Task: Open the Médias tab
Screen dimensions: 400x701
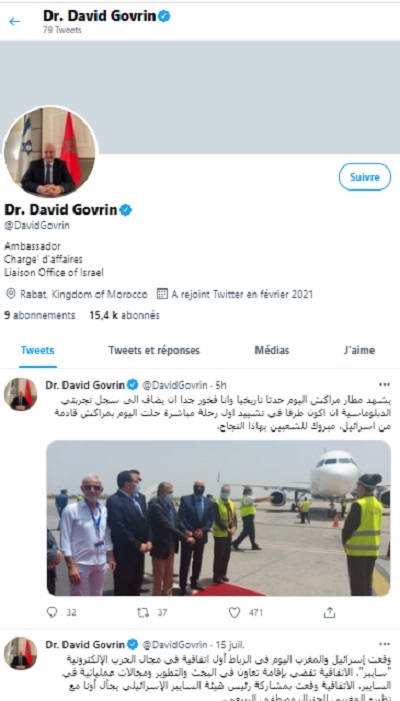Action: coord(272,350)
